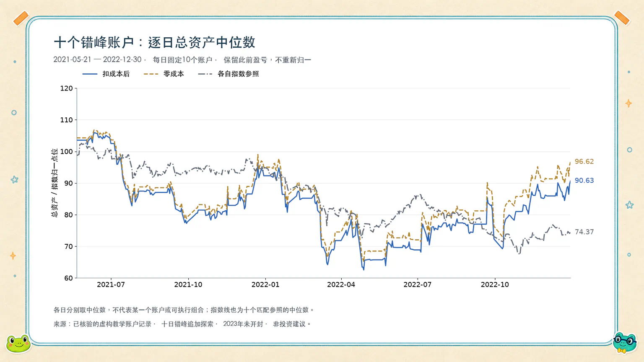The image size is (644, 362).
Task: Click the x-axis label 2022-10
Action: pos(495,284)
